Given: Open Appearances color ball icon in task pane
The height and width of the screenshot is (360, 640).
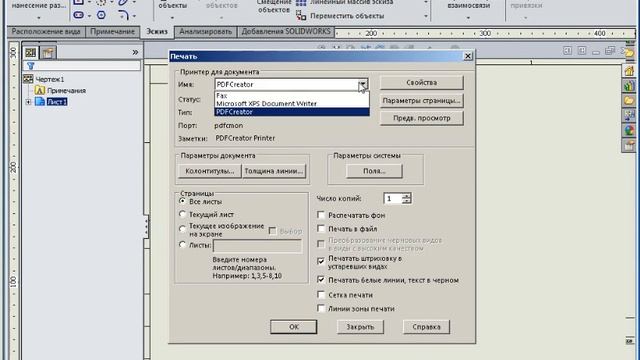Looking at the screenshot, I should pos(629,130).
